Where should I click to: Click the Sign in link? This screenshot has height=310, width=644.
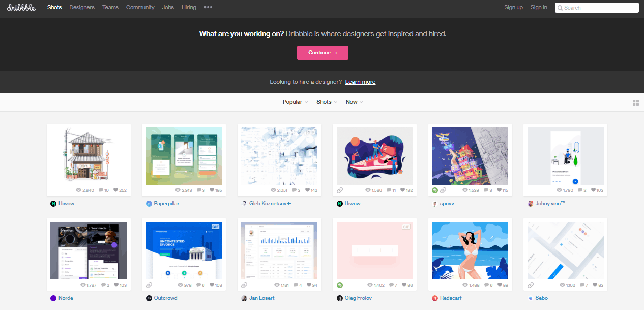(x=539, y=7)
